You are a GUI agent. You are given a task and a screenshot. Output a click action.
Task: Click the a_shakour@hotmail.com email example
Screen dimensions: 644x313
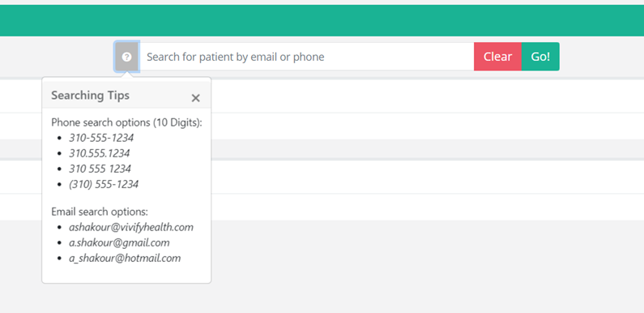(x=125, y=259)
